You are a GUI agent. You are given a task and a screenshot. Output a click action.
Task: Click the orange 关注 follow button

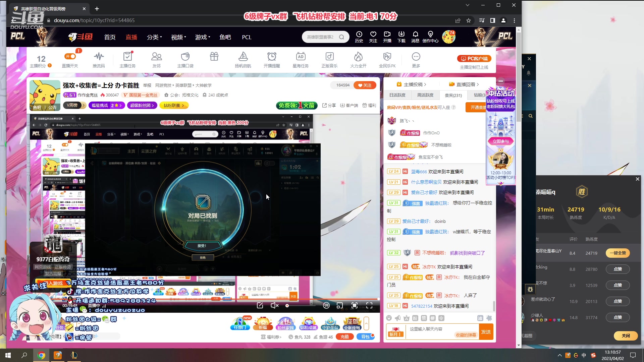point(365,85)
